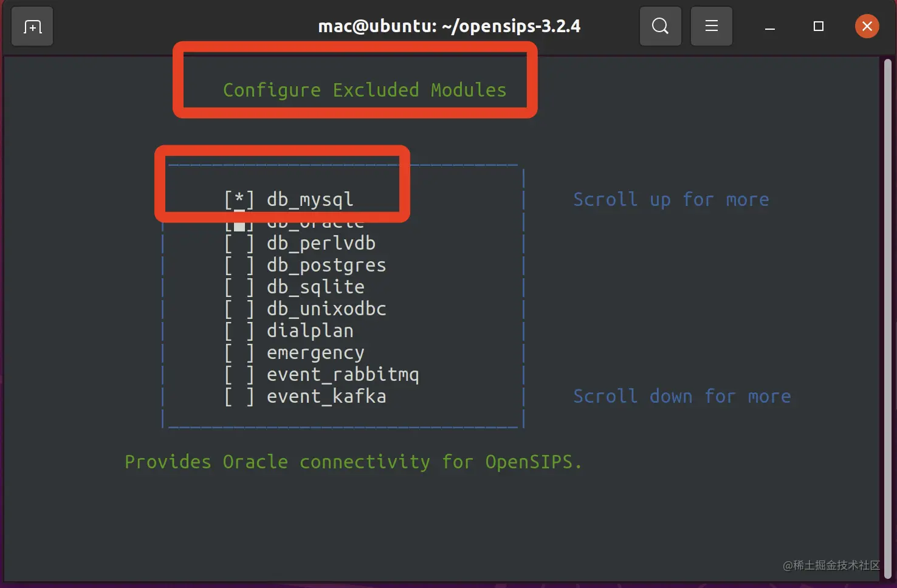Open the terminal hamburger menu
This screenshot has height=588, width=897.
(x=711, y=26)
